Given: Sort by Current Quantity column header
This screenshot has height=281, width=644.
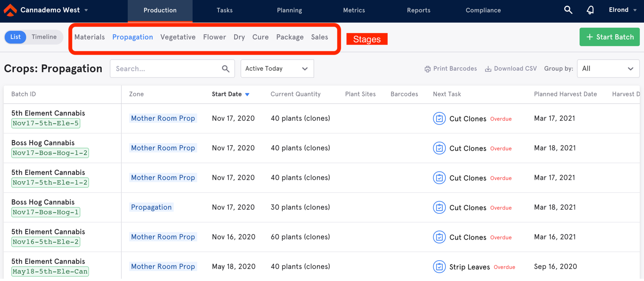Looking at the screenshot, I should (295, 94).
